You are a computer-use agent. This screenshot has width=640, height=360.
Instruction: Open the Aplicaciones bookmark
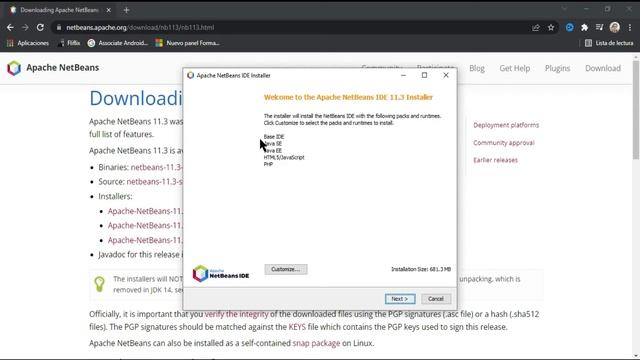(x=28, y=43)
